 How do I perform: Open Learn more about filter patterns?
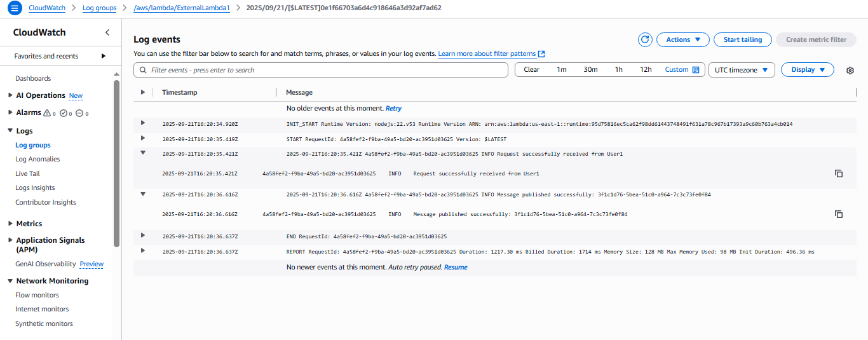(491, 54)
